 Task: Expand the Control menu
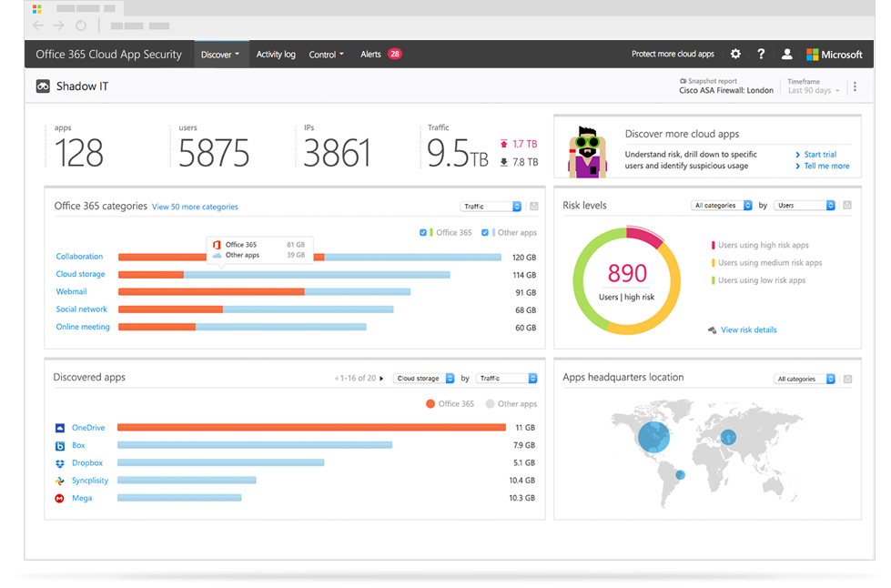(x=326, y=55)
